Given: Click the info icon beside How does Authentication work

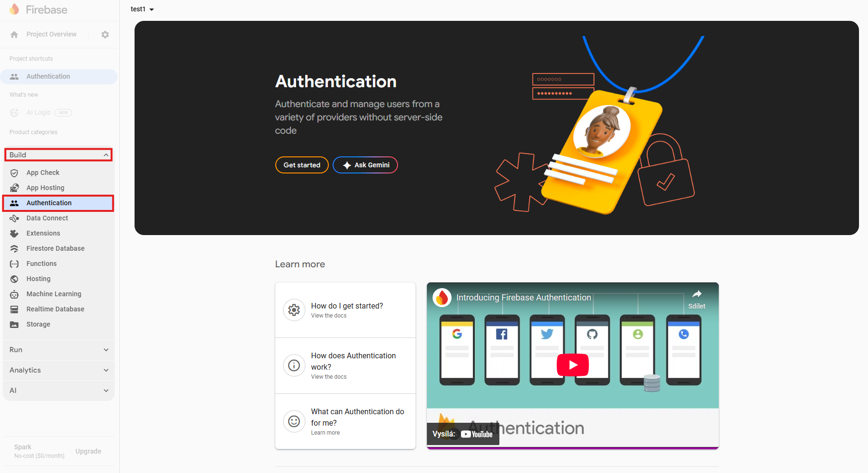Looking at the screenshot, I should [294, 365].
